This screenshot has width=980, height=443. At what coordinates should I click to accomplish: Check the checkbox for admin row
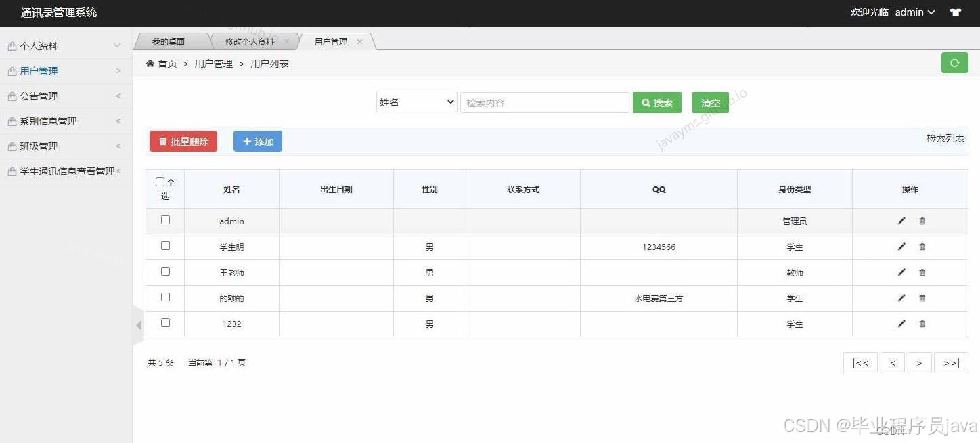coord(165,220)
